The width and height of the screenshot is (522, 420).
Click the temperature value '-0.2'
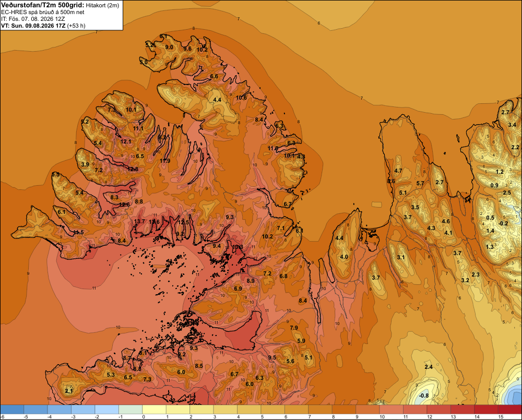504,224
